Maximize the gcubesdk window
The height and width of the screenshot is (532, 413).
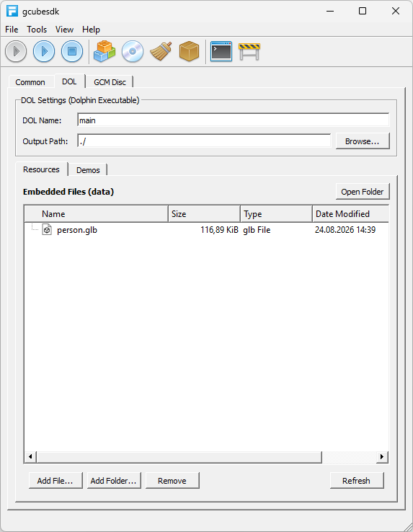pyautogui.click(x=363, y=11)
